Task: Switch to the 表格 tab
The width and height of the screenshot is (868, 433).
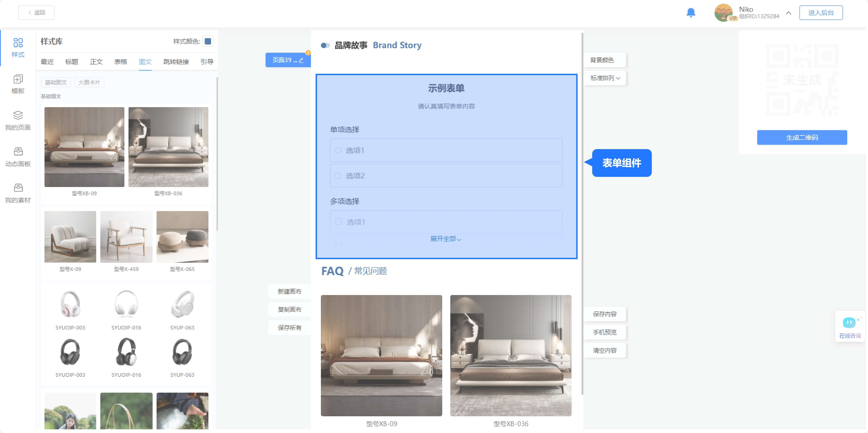Action: 120,62
